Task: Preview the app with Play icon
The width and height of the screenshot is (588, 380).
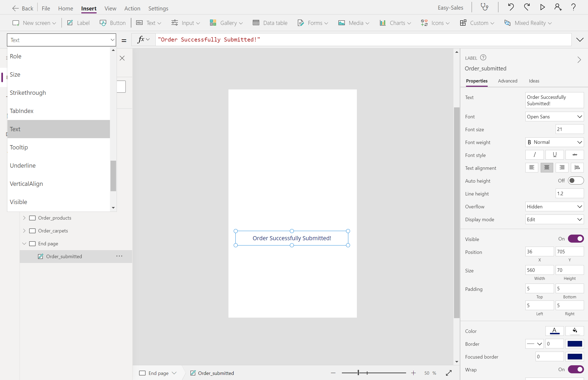Action: point(542,7)
